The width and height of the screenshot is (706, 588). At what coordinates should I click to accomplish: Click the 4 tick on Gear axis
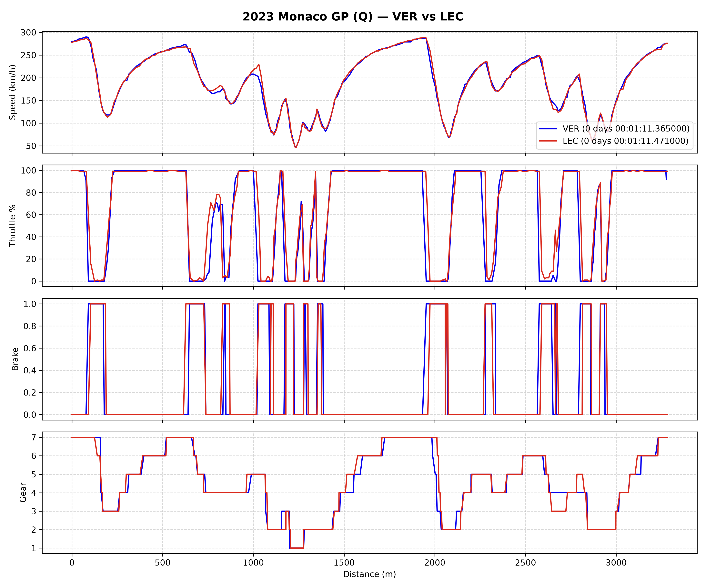tap(34, 493)
